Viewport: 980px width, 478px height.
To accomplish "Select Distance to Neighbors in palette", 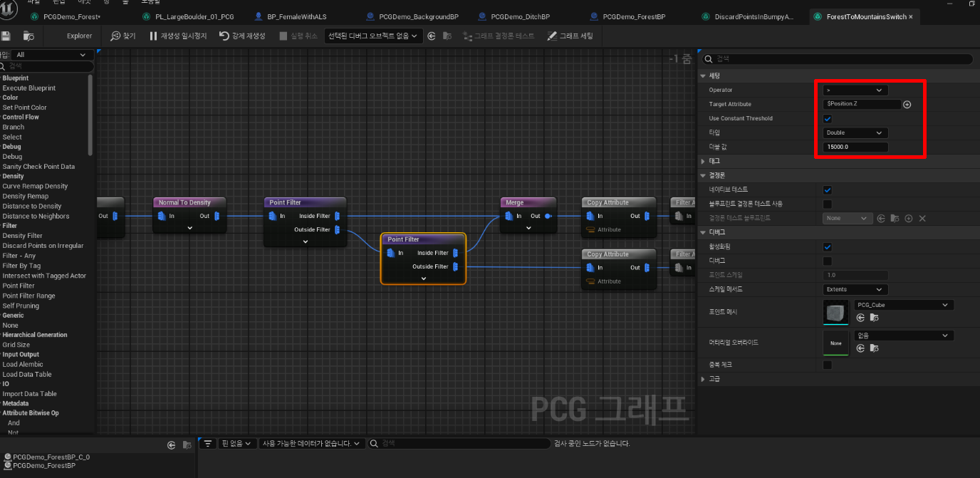I will tap(36, 216).
